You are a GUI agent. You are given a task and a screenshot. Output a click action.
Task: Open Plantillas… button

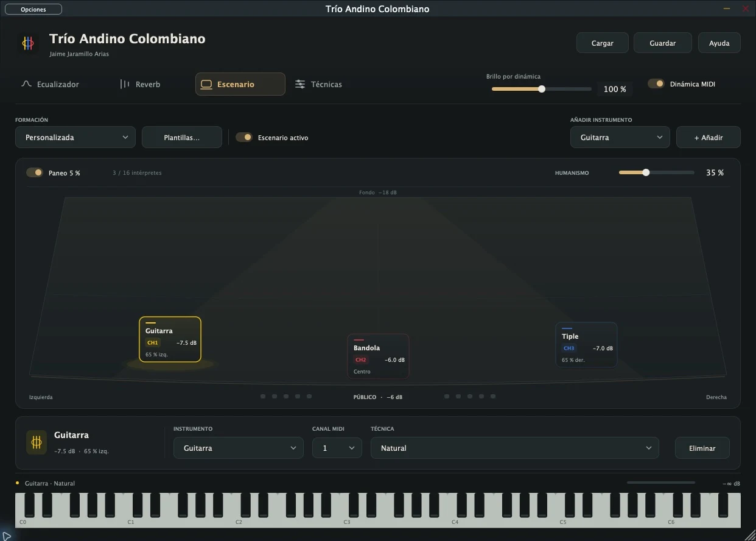[x=182, y=137]
